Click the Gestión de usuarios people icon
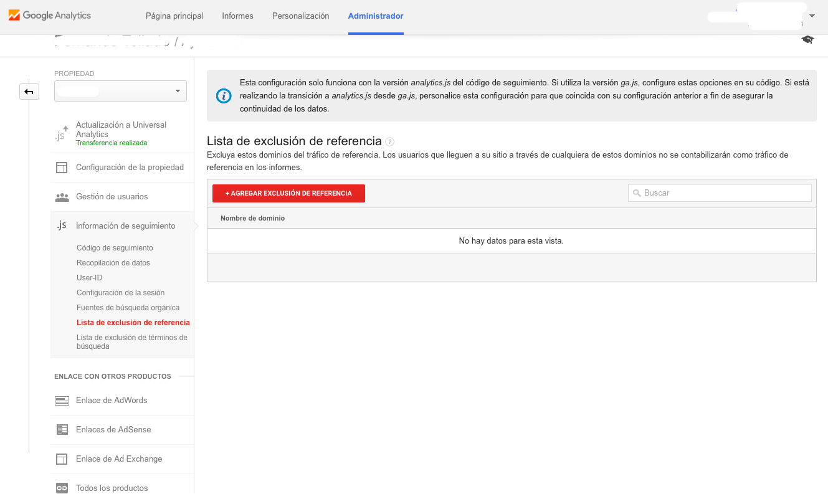Image resolution: width=828 pixels, height=504 pixels. (62, 197)
